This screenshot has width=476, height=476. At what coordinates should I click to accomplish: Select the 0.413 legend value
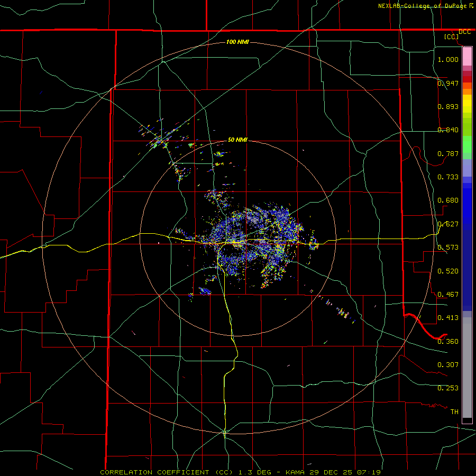pos(448,317)
